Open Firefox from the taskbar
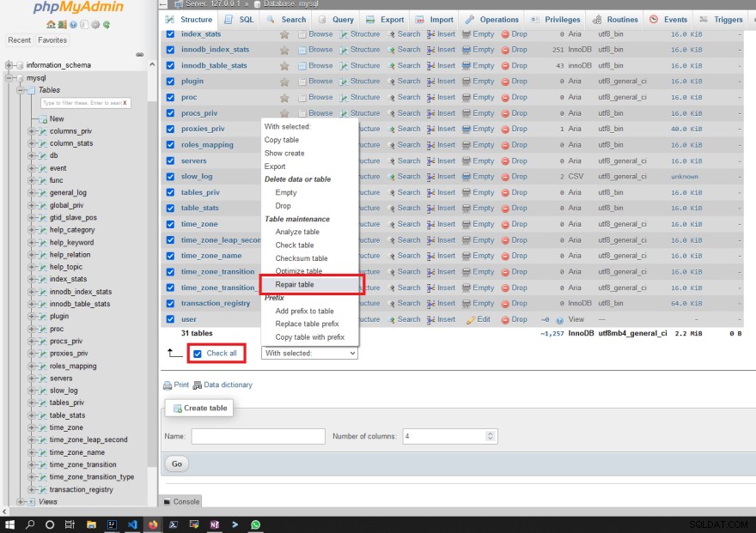The image size is (756, 533). click(x=153, y=524)
